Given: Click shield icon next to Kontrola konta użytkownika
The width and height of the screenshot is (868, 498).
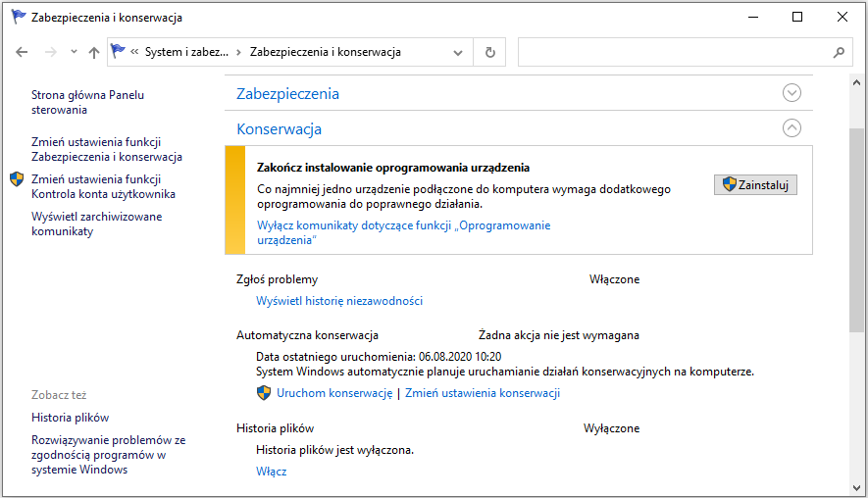Looking at the screenshot, I should (17, 178).
